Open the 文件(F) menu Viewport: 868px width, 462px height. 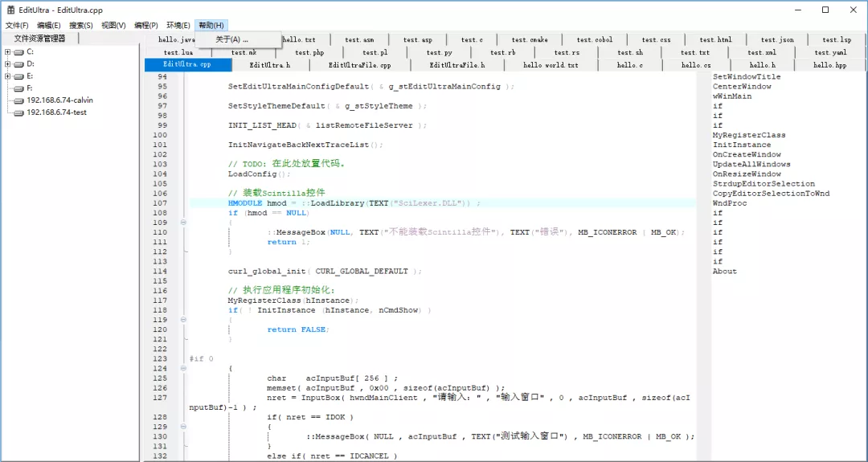click(17, 26)
